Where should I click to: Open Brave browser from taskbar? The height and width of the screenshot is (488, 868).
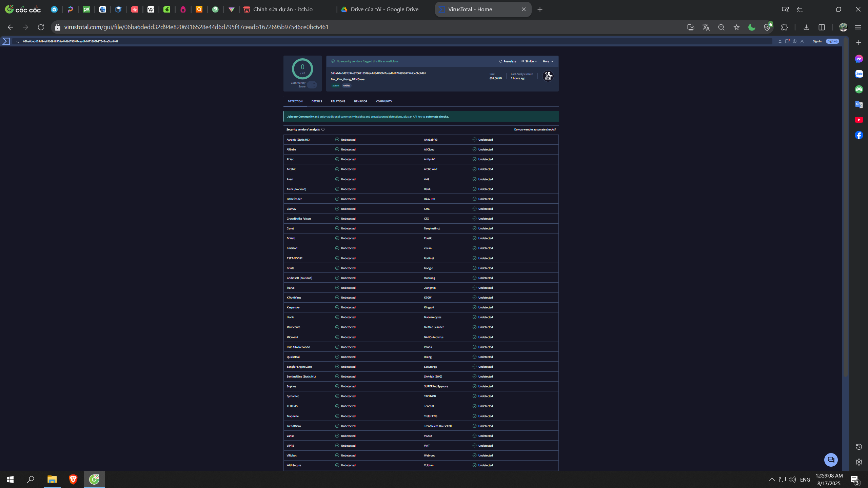pyautogui.click(x=73, y=480)
